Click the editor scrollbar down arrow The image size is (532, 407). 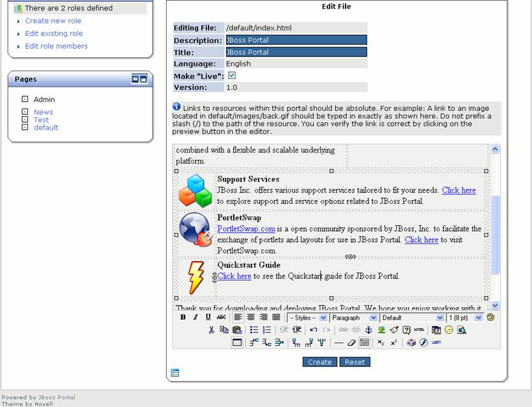coord(495,305)
